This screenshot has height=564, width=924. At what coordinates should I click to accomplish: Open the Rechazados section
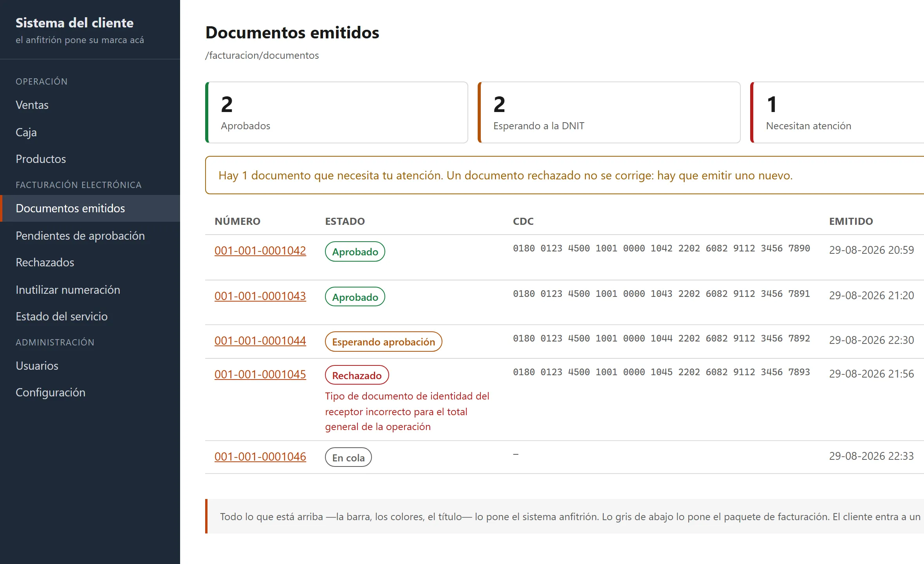click(90, 262)
